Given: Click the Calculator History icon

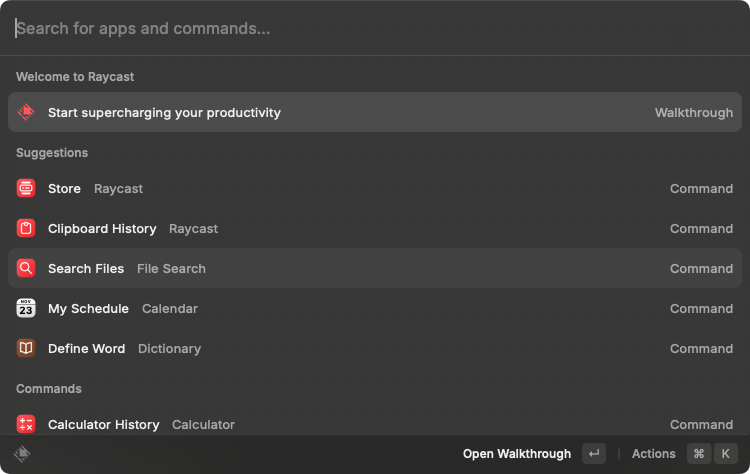Looking at the screenshot, I should 26,424.
